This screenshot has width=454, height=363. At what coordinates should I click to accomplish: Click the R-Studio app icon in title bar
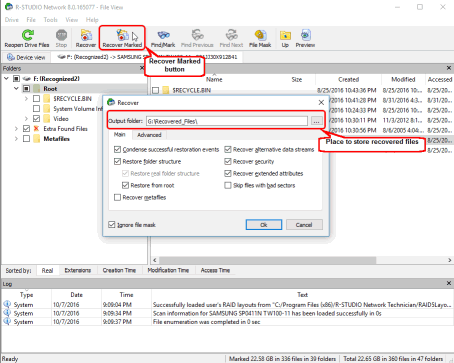pos(9,7)
